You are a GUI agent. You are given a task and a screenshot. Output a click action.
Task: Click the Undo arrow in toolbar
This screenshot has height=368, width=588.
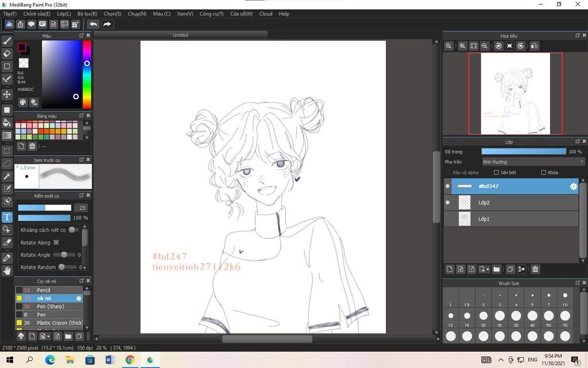(x=93, y=24)
